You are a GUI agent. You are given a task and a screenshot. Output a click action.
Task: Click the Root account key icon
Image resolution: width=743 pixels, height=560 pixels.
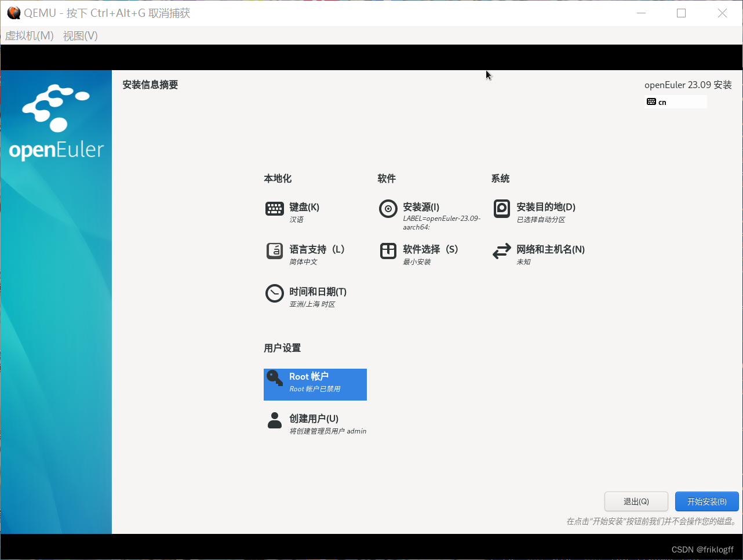[x=275, y=378]
